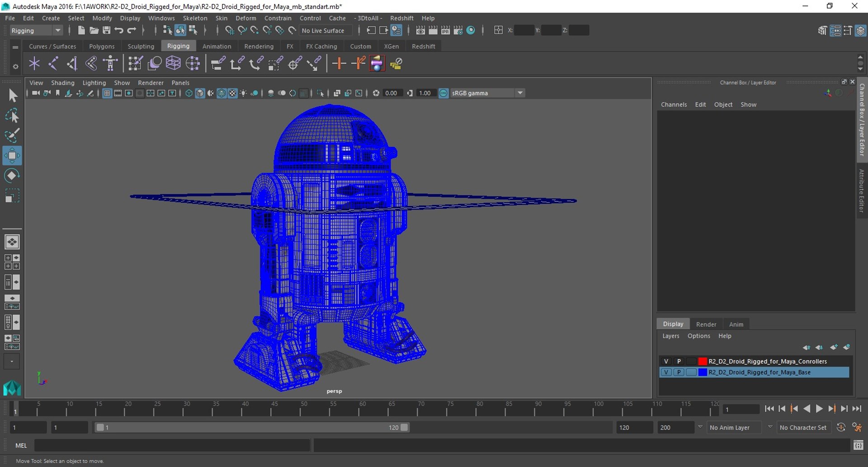Switch to the Render layer tab
Image resolution: width=868 pixels, height=467 pixels.
706,324
